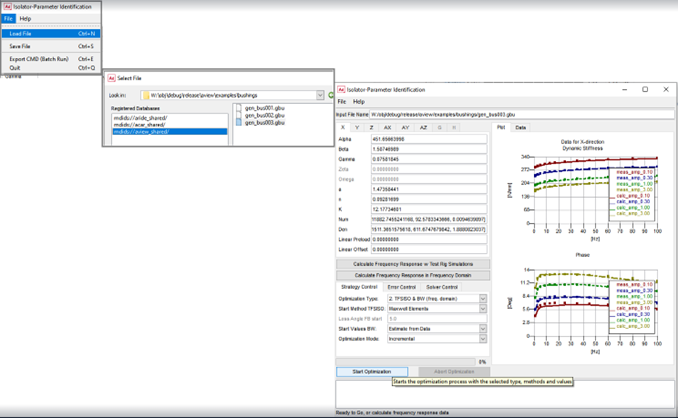Expand the Optimization Mode dropdown
This screenshot has height=418, width=678.
point(483,339)
